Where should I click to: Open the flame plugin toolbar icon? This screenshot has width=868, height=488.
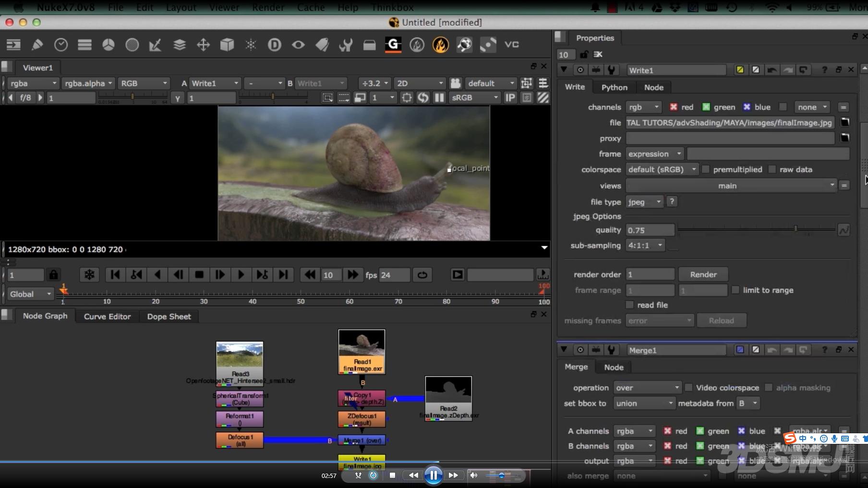pos(440,45)
